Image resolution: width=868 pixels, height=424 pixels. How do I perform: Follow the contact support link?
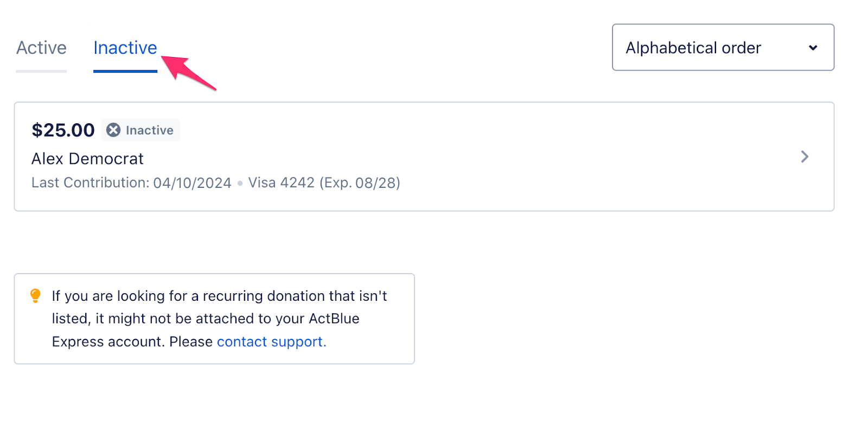pyautogui.click(x=271, y=342)
